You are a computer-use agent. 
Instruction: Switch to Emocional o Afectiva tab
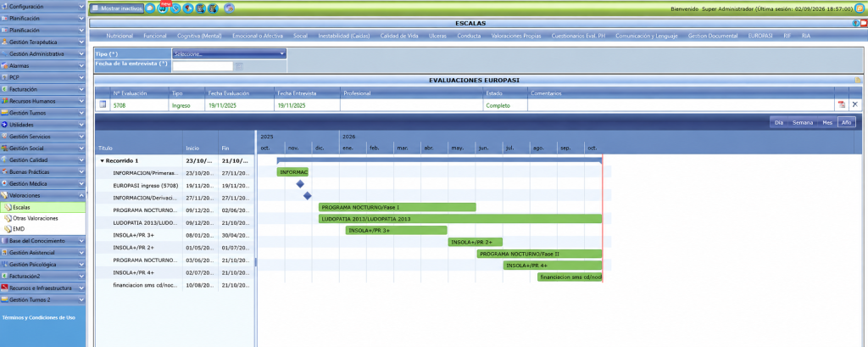point(258,36)
